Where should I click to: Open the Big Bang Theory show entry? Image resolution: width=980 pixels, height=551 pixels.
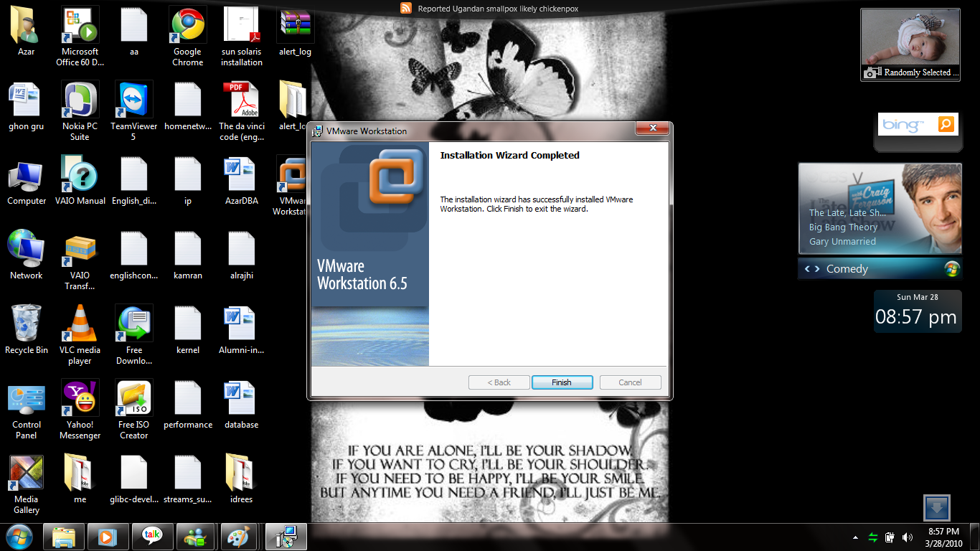pos(843,227)
